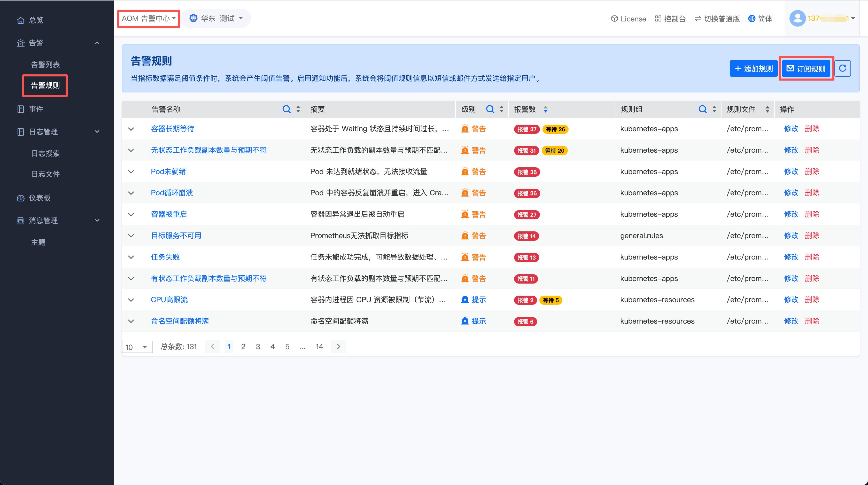Click 删除 for Pod循环崩溃 rule

[x=812, y=193]
